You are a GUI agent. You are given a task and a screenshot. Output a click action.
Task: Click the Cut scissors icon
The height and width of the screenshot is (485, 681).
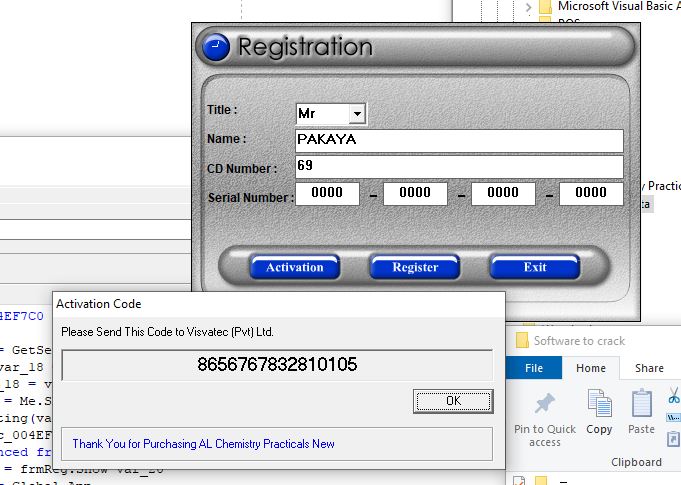click(x=674, y=395)
